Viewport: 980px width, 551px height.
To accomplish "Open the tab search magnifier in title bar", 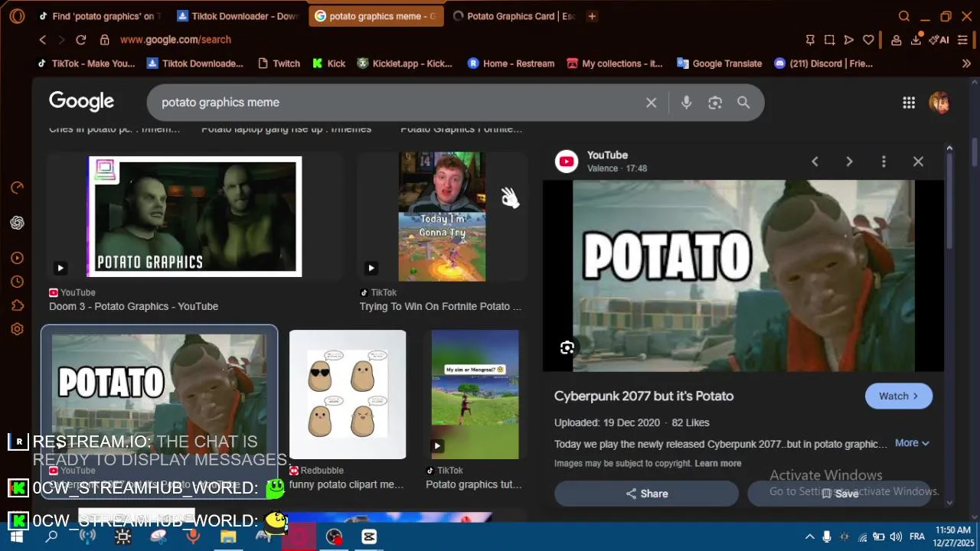I will coord(904,16).
